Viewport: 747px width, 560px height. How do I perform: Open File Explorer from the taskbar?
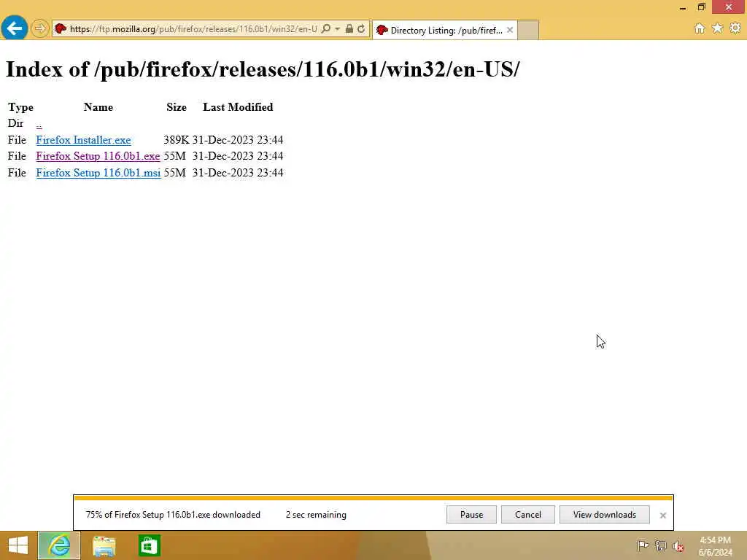(x=104, y=545)
